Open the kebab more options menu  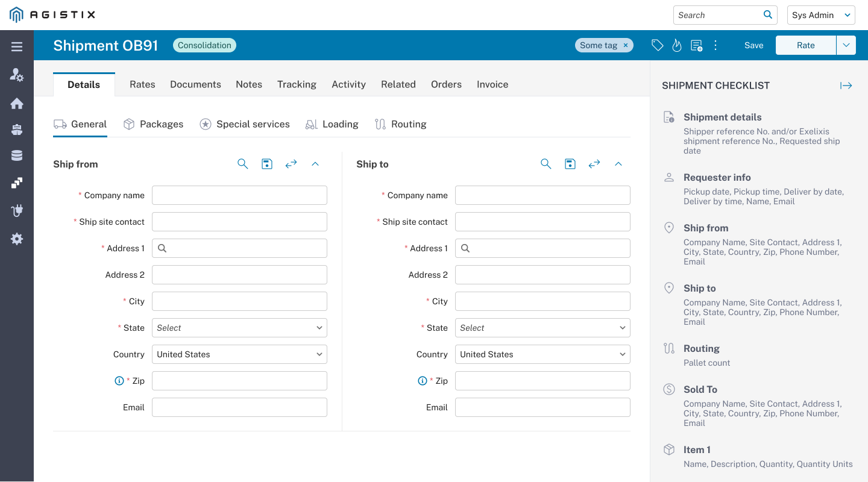coord(715,45)
